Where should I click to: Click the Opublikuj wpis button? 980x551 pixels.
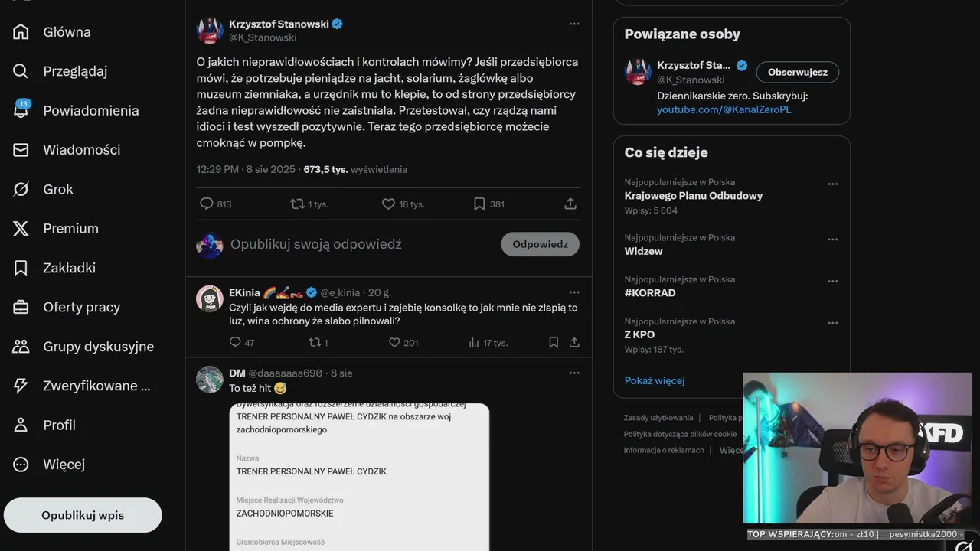click(83, 515)
